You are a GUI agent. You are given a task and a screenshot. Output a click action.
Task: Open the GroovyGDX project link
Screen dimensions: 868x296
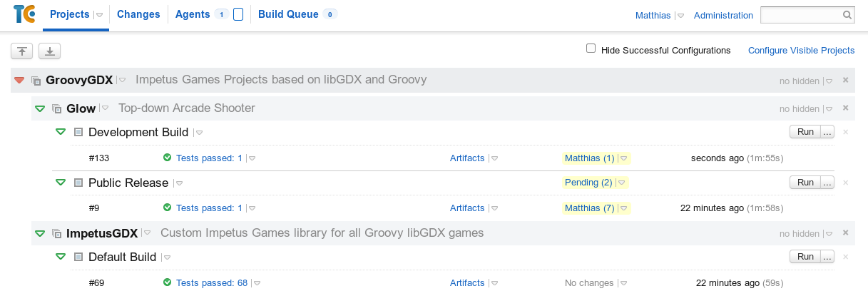[x=79, y=80]
